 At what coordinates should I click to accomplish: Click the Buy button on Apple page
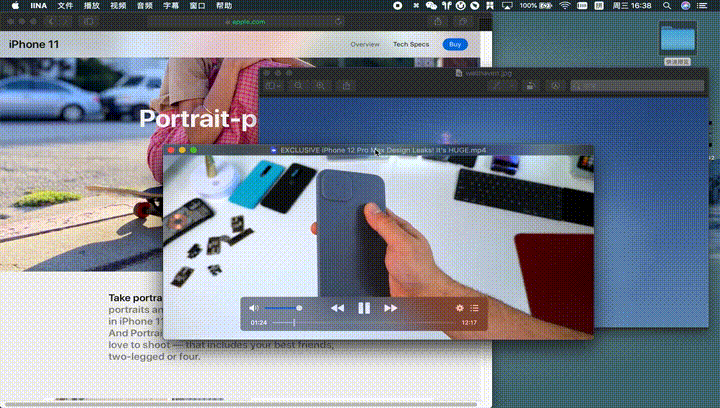(x=455, y=45)
